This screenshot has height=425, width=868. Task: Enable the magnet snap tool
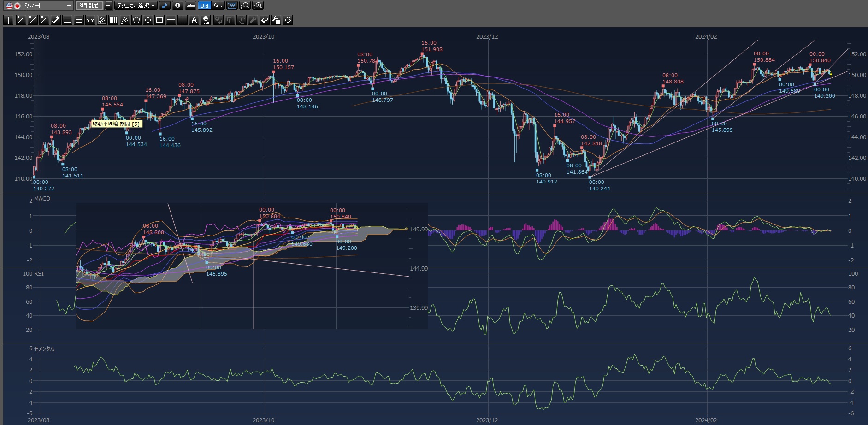[288, 20]
